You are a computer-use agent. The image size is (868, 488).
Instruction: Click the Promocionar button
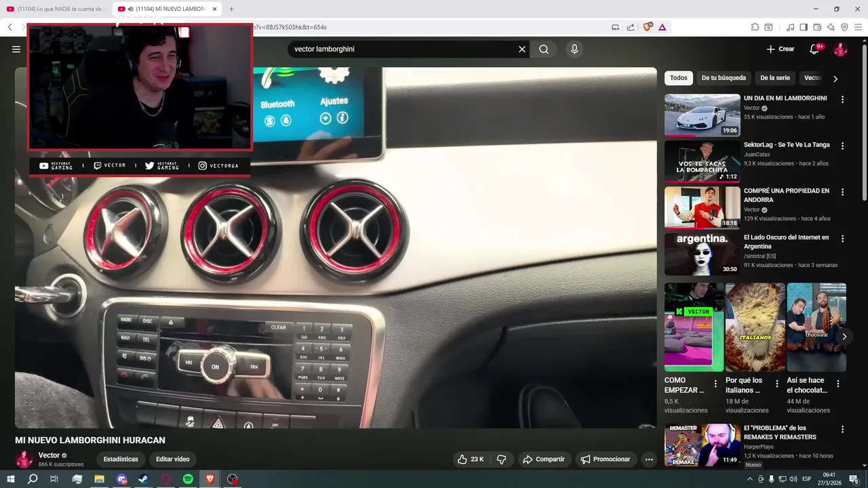coord(606,460)
